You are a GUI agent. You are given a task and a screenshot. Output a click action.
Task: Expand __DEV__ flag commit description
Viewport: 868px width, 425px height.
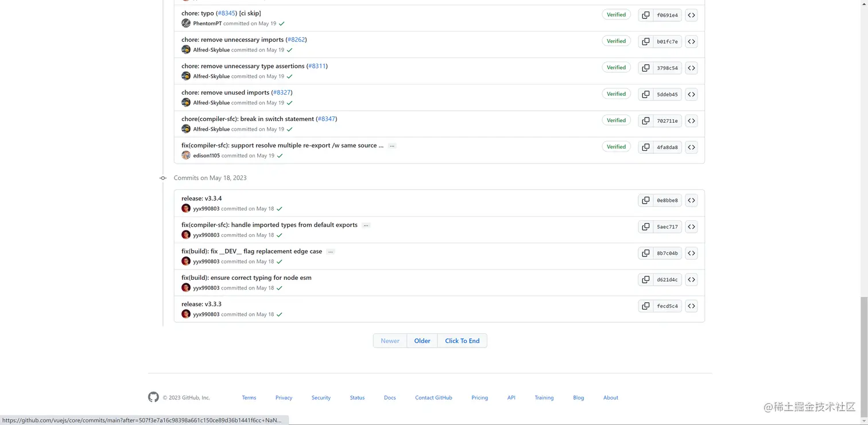click(x=331, y=252)
